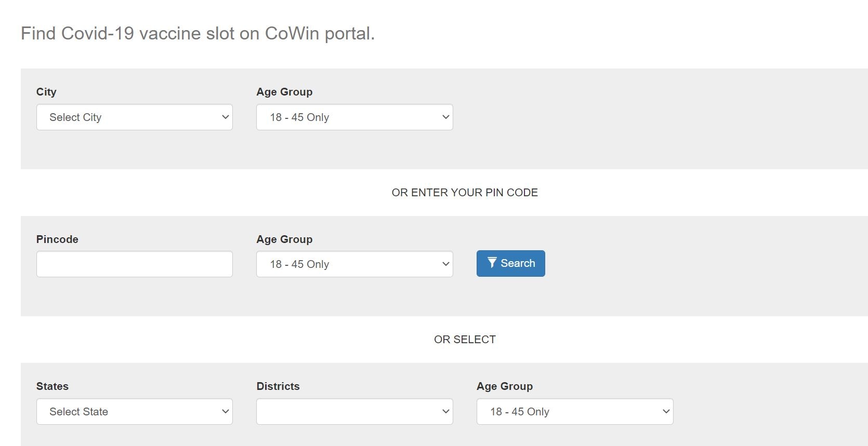Click the States field label
868x446 pixels.
point(52,386)
